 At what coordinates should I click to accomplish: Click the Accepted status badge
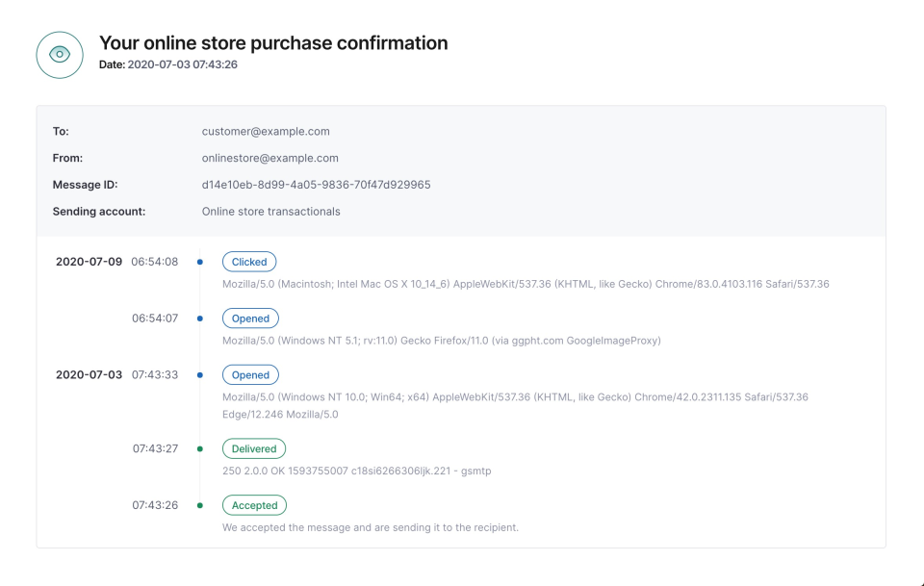tap(254, 505)
